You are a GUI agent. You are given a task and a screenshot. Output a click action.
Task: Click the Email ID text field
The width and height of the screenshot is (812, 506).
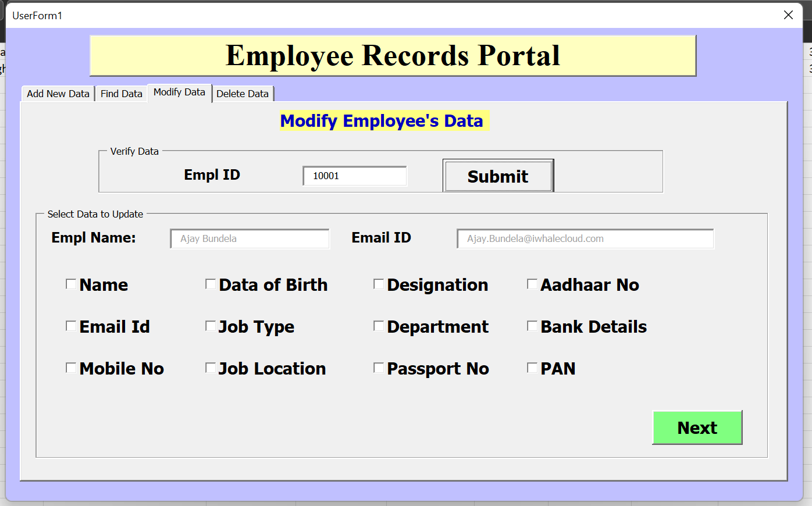point(585,238)
